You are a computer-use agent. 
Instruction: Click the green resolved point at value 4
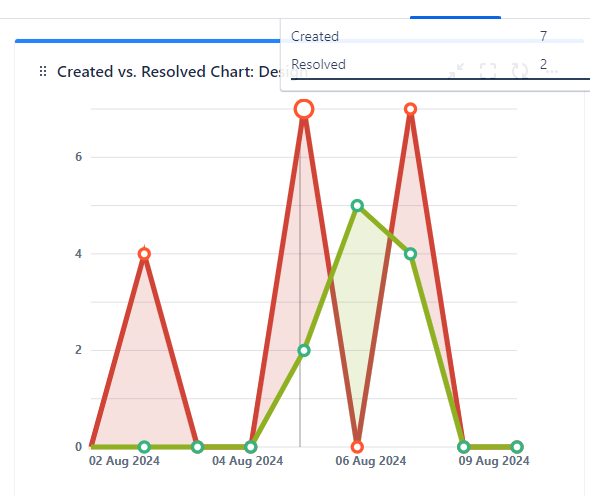pos(411,254)
